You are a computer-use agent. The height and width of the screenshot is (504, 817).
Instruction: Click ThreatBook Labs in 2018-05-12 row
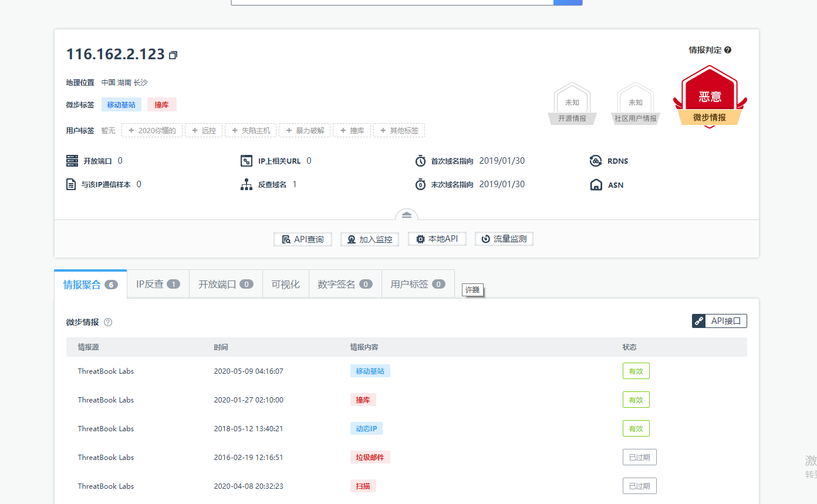[106, 428]
